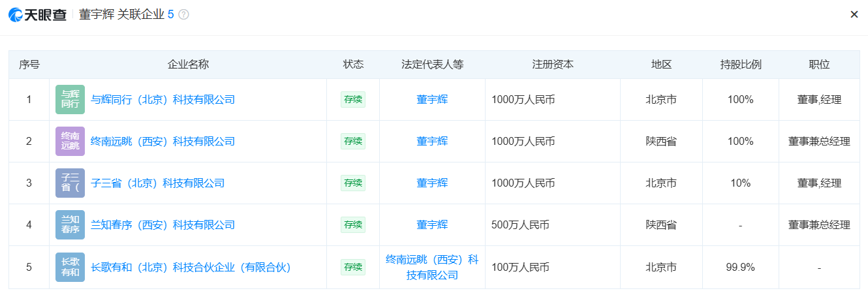The image size is (868, 308).
Task: Click the 长歌有和 company logo thumbnail
Action: [70, 267]
